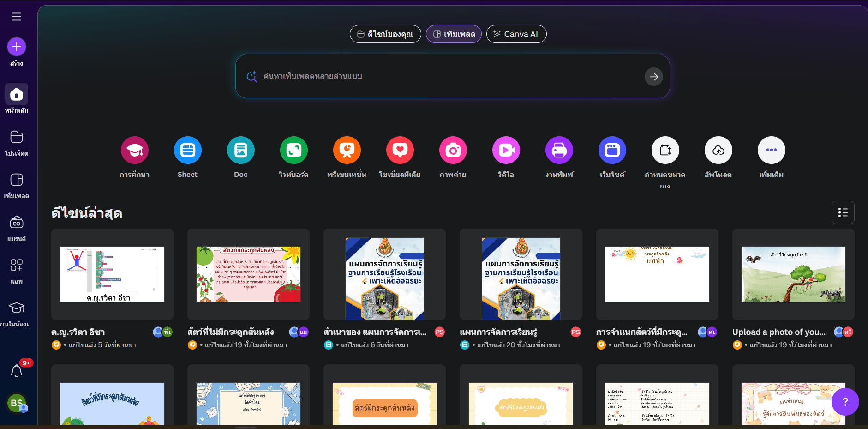Screen dimensions: 868x429
Task: Click the PS avatar on สำเนาของ แผนการ card
Action: (440, 332)
